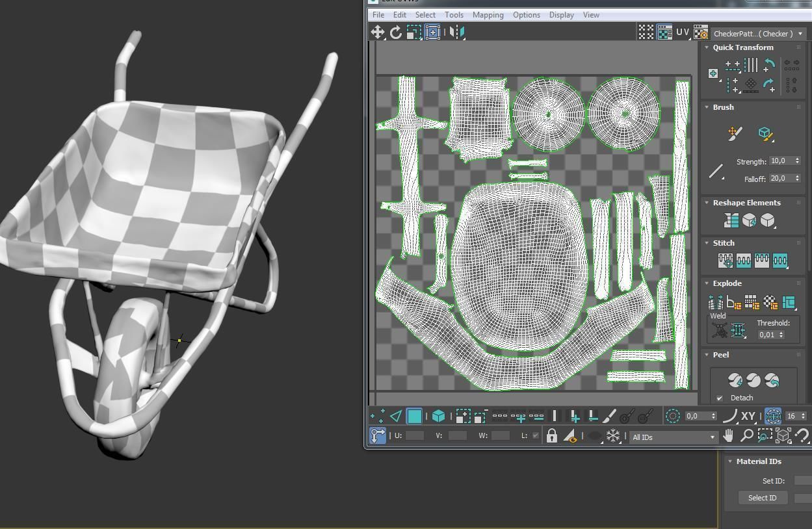Switch to Edge sub-object mode
Viewport: 812px width, 529px height.
pyautogui.click(x=395, y=416)
